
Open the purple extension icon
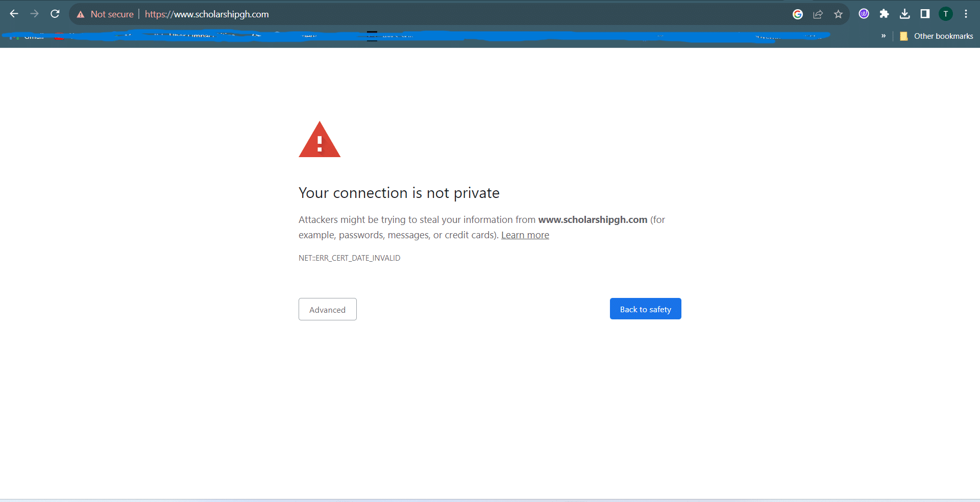864,14
